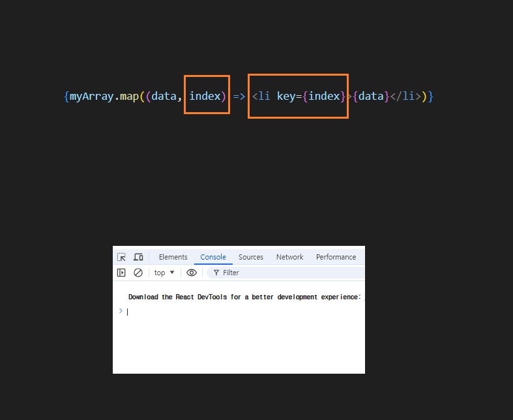The width and height of the screenshot is (513, 420).
Task: Focus the console Filter input field
Action: tap(286, 273)
